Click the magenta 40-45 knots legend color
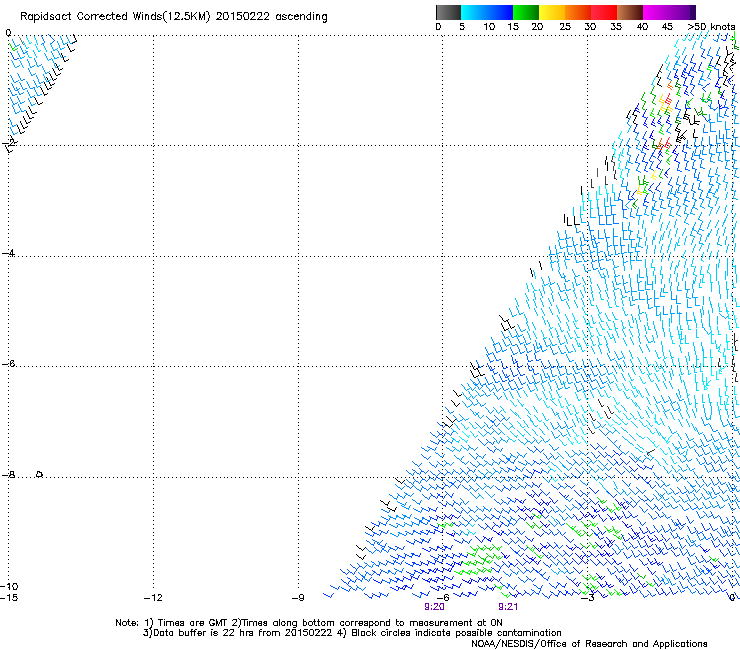Image resolution: width=740 pixels, height=650 pixels. pos(656,12)
